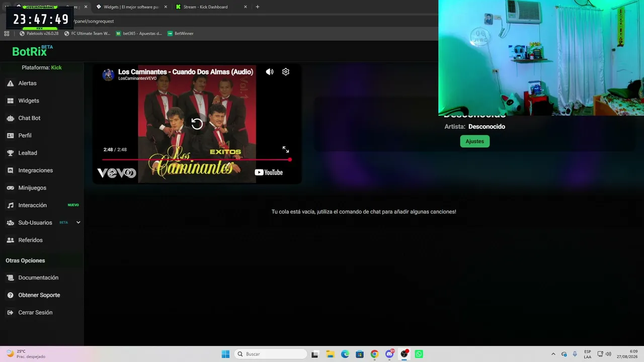Open LosCaminantesVEVO channel avatar
This screenshot has height=362, width=644.
(108, 75)
